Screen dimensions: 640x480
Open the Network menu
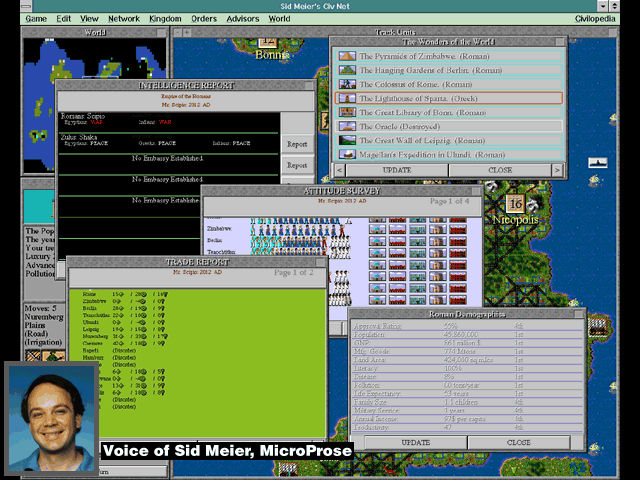coord(124,19)
